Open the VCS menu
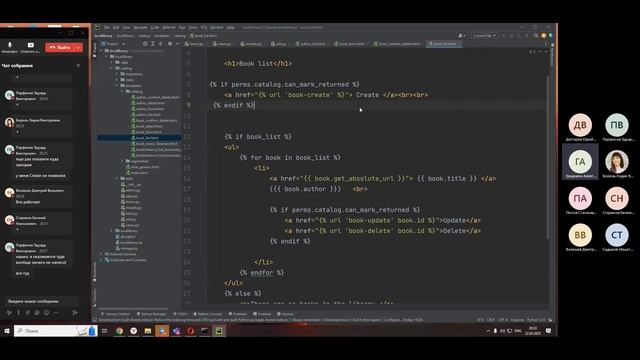Screen dimensions: 640x360 point(204,27)
